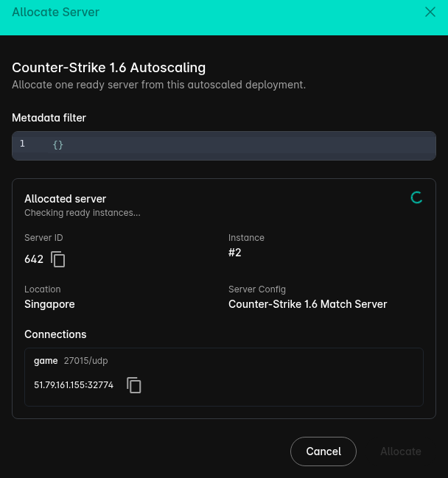Focus the Metadata filter editor
The height and width of the screenshot is (478, 448).
coord(224,146)
